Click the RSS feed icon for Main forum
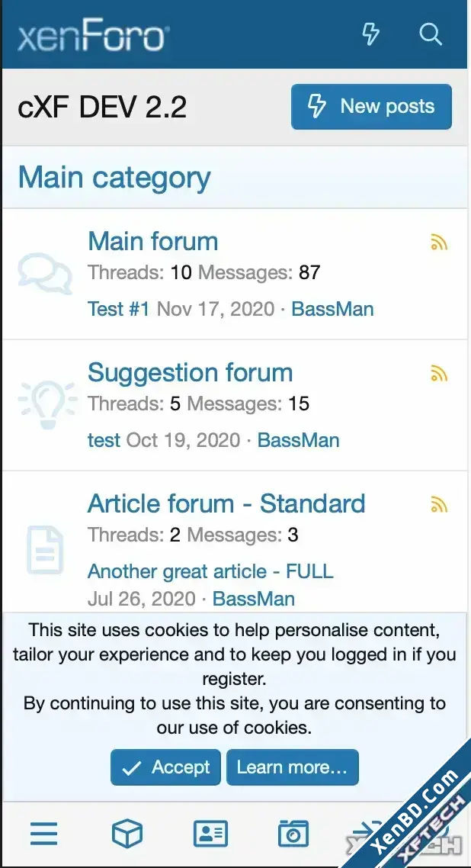The image size is (471, 868). tap(438, 243)
